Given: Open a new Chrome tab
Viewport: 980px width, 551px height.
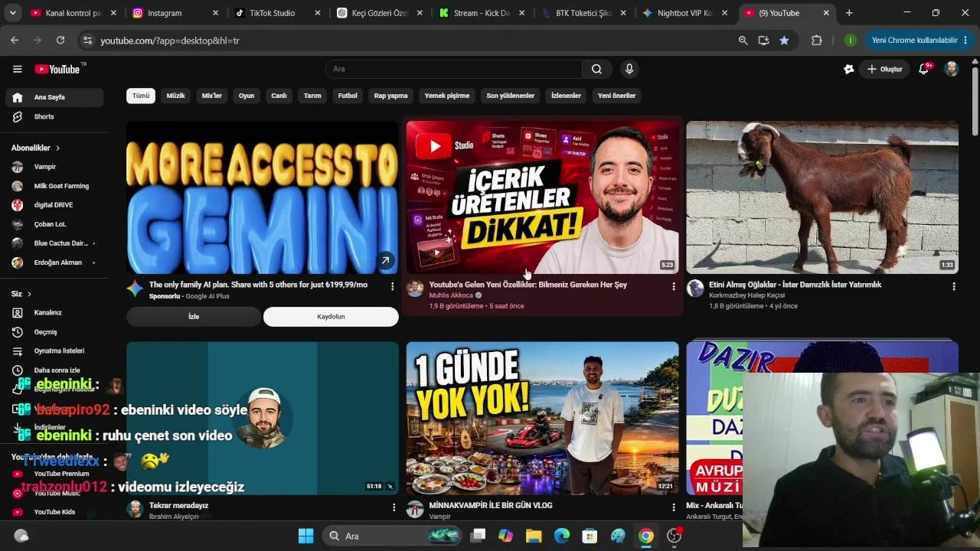Looking at the screenshot, I should coord(849,13).
